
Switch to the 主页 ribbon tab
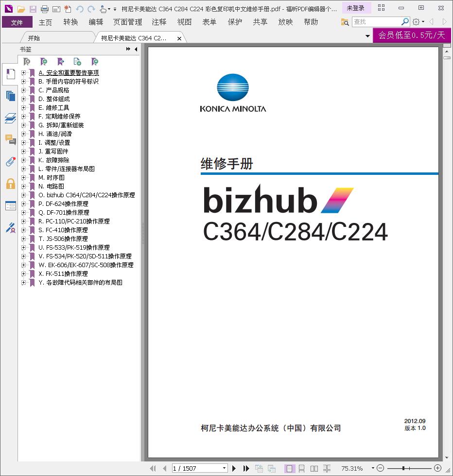(46, 22)
